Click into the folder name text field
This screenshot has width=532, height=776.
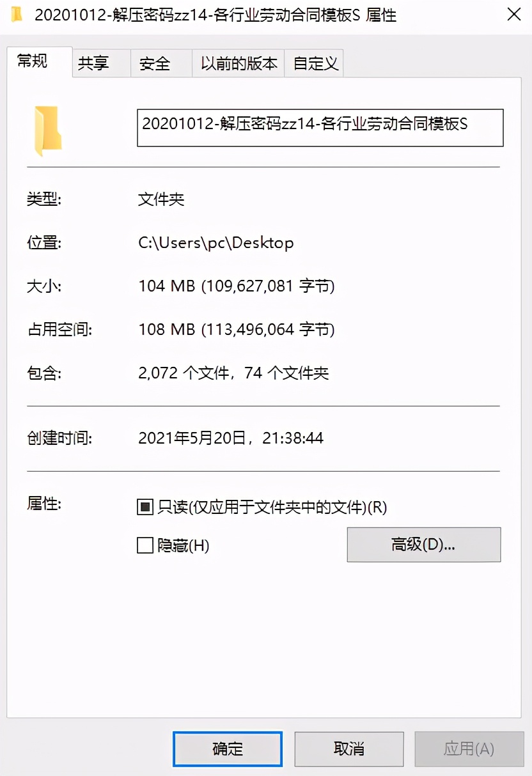coord(320,128)
